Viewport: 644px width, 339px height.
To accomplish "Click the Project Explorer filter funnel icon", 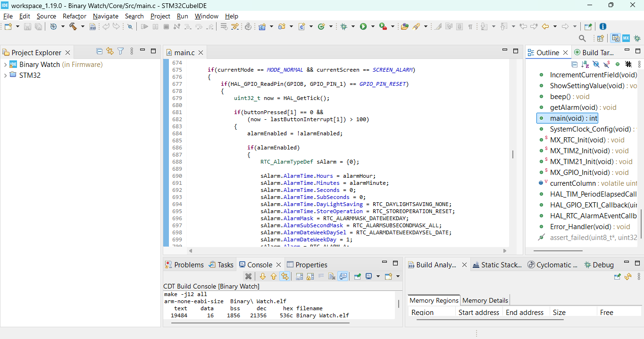I will (x=121, y=51).
